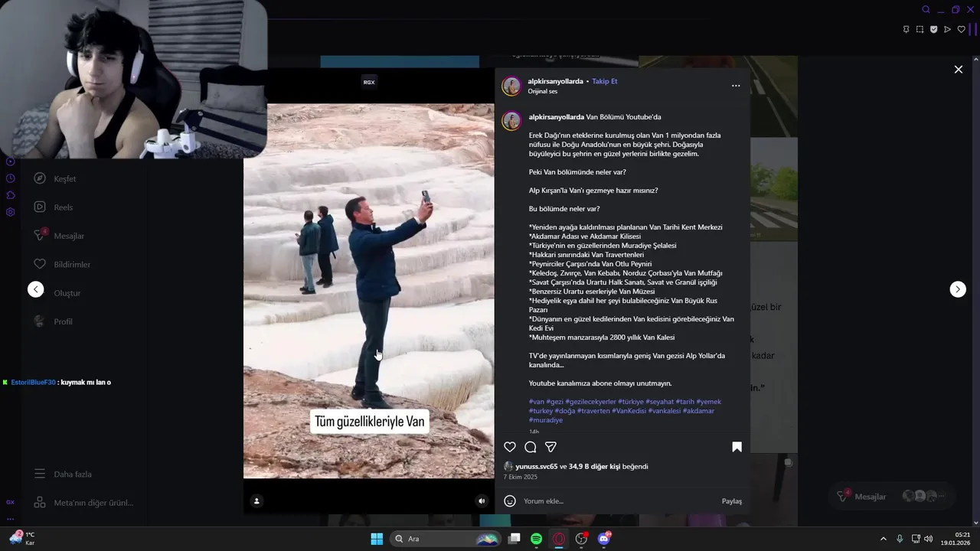Open Discord from the taskbar
The image size is (980, 551).
pyautogui.click(x=604, y=539)
